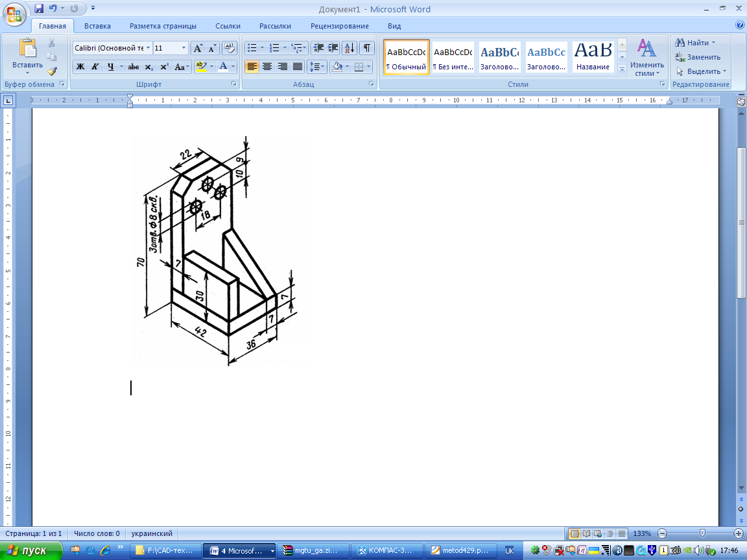Open the Clipboard pane dialog launcher

(62, 84)
